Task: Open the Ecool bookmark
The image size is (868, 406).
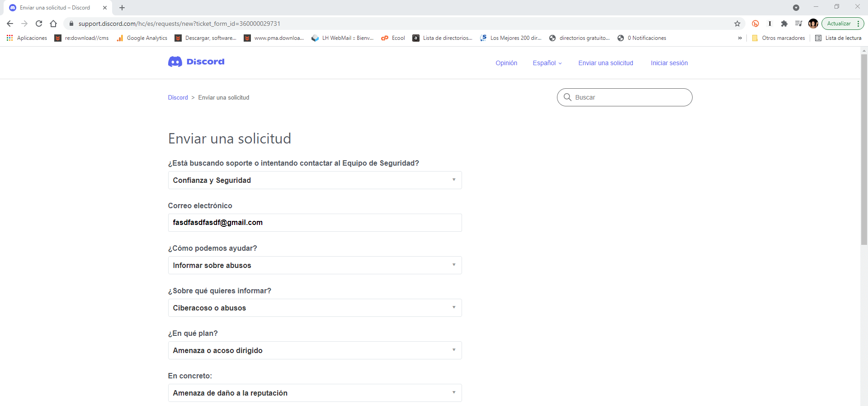Action: (x=393, y=38)
